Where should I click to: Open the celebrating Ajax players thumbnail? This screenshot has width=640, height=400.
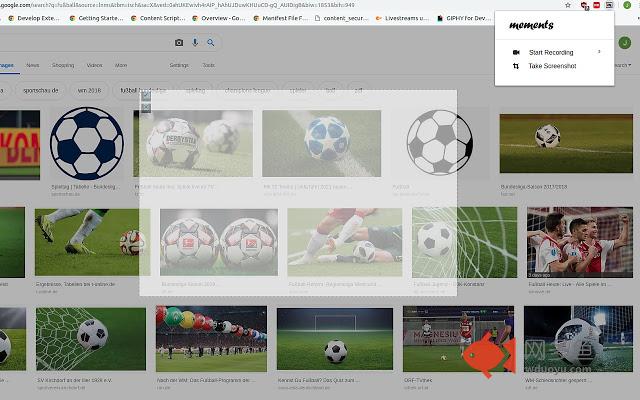580,242
